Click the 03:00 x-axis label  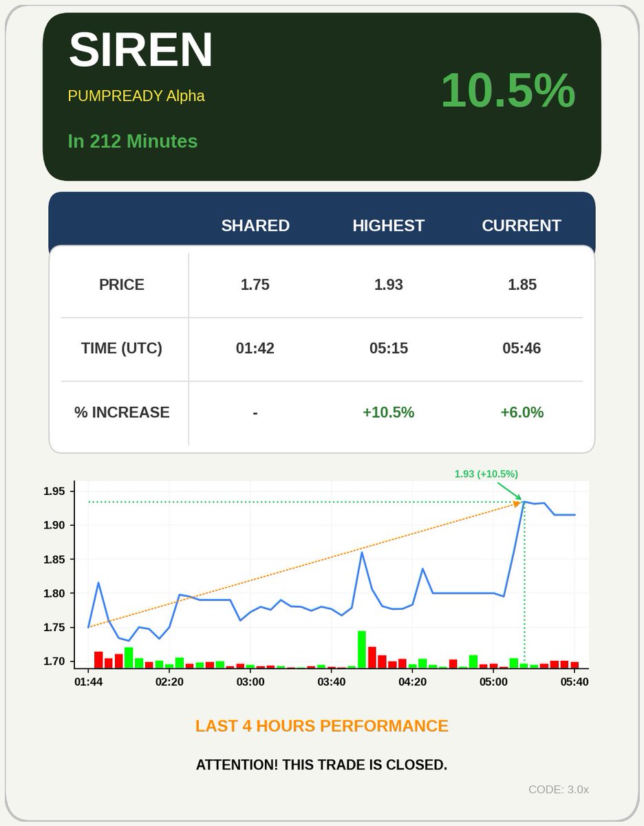point(250,681)
